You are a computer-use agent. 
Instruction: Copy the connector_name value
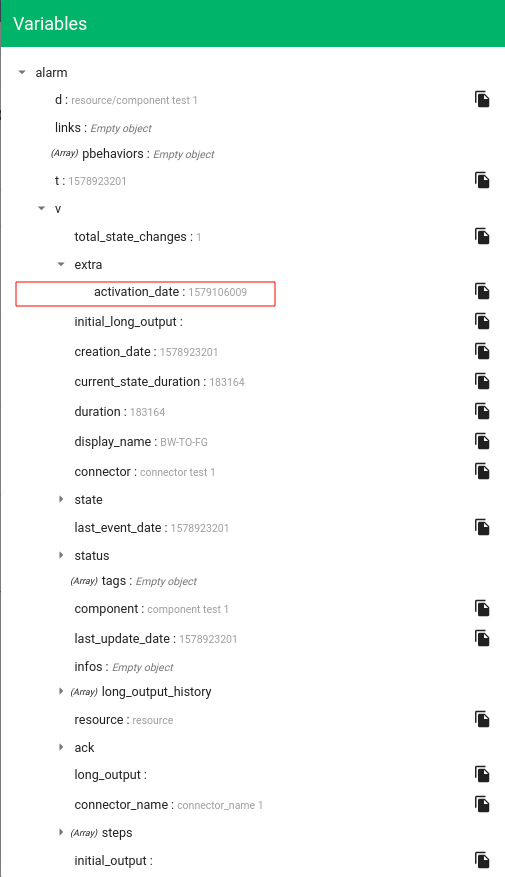coord(482,804)
